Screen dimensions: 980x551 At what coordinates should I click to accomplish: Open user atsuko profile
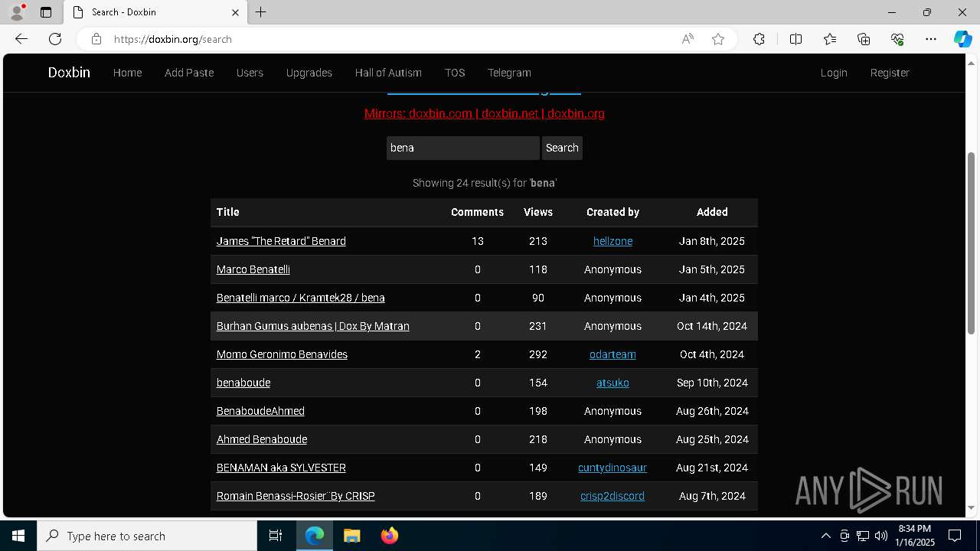point(612,383)
